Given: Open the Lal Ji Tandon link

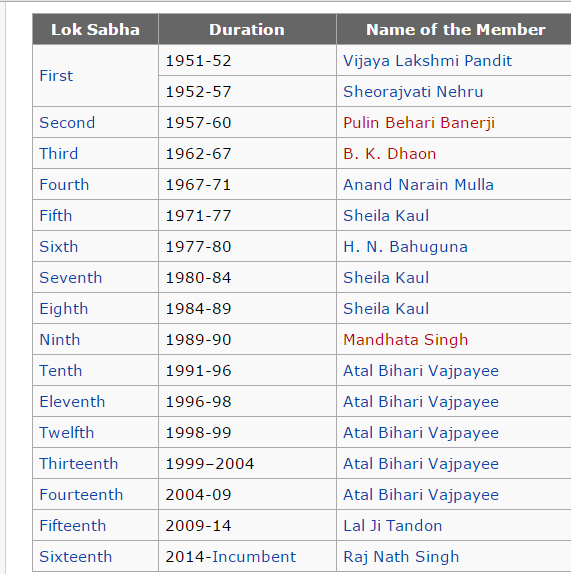Looking at the screenshot, I should click(393, 526).
